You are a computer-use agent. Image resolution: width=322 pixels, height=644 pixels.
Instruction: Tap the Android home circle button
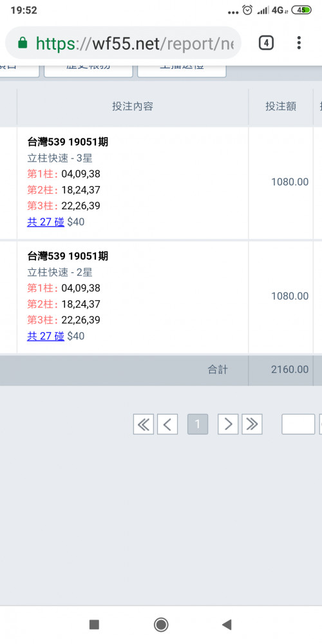[161, 625]
